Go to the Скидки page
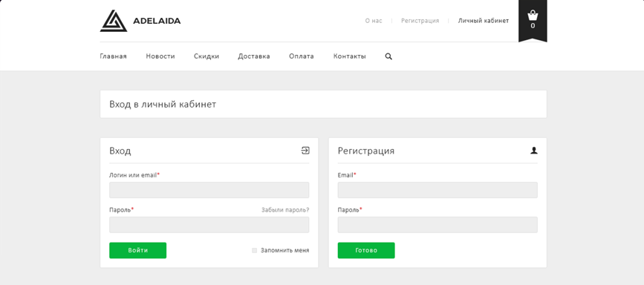 pyautogui.click(x=206, y=56)
